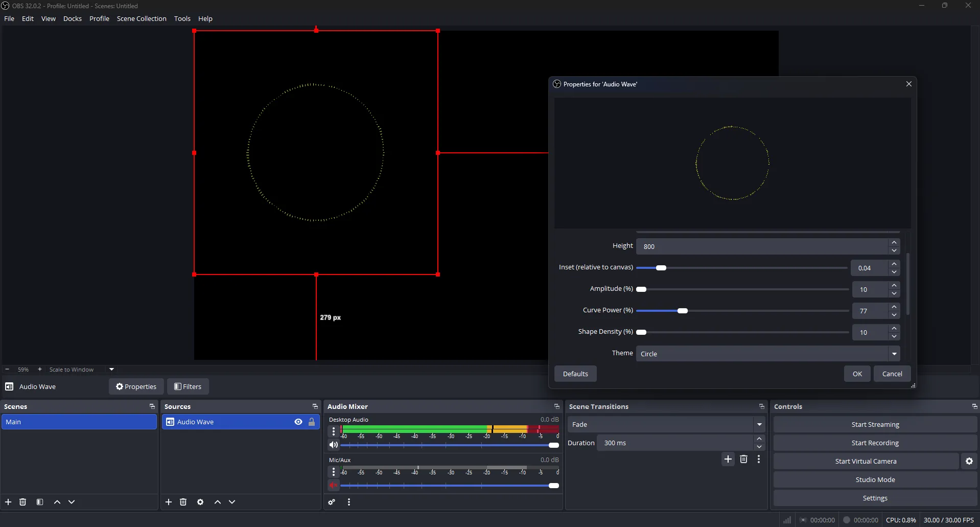Open the Tools menu
The width and height of the screenshot is (980, 527).
tap(182, 18)
